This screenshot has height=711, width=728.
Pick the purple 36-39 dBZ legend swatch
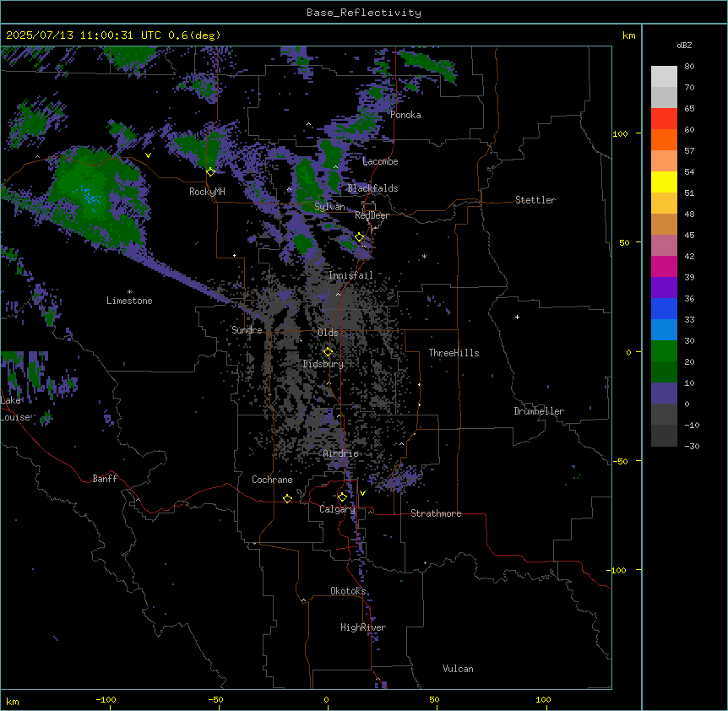coord(664,288)
